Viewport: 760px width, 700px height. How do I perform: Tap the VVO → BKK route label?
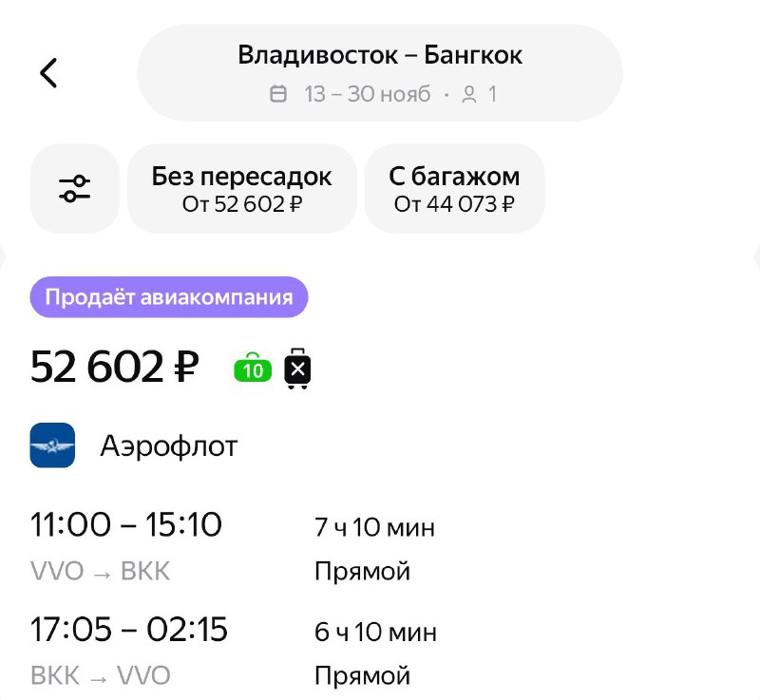point(101,571)
